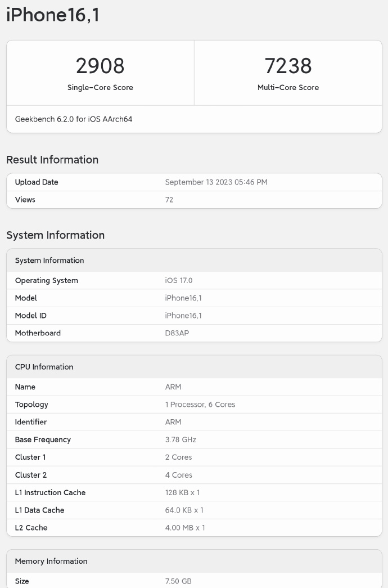Click the Model ID row label
Image resolution: width=388 pixels, height=588 pixels.
click(x=31, y=316)
